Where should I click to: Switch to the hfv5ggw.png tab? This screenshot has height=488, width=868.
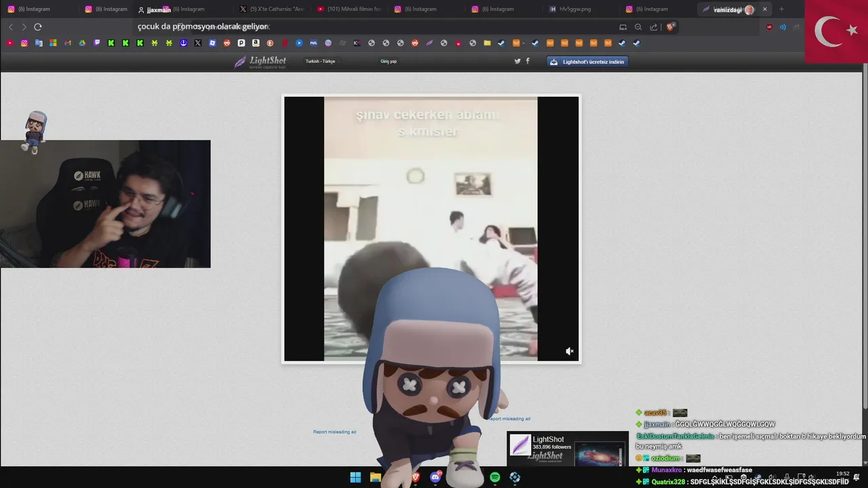[x=581, y=9]
